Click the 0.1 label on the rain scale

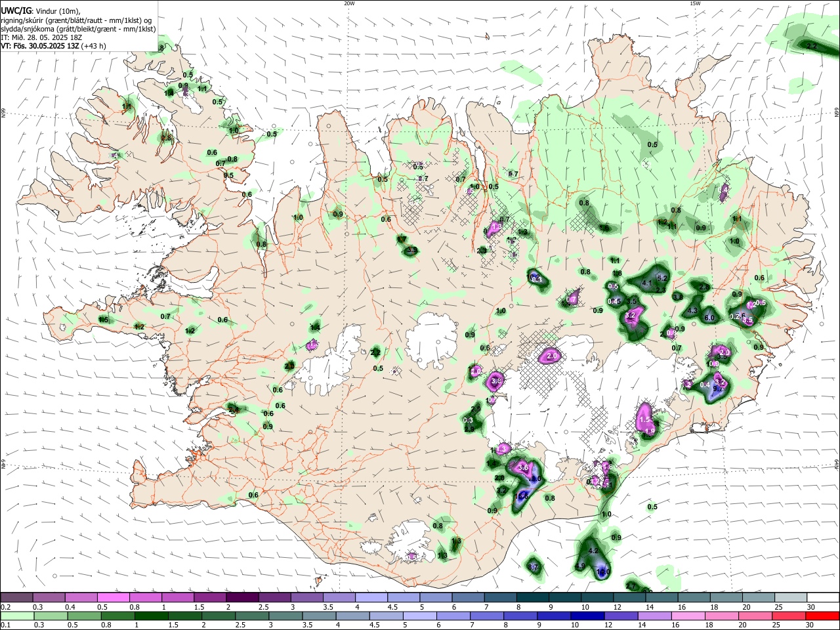point(5,625)
